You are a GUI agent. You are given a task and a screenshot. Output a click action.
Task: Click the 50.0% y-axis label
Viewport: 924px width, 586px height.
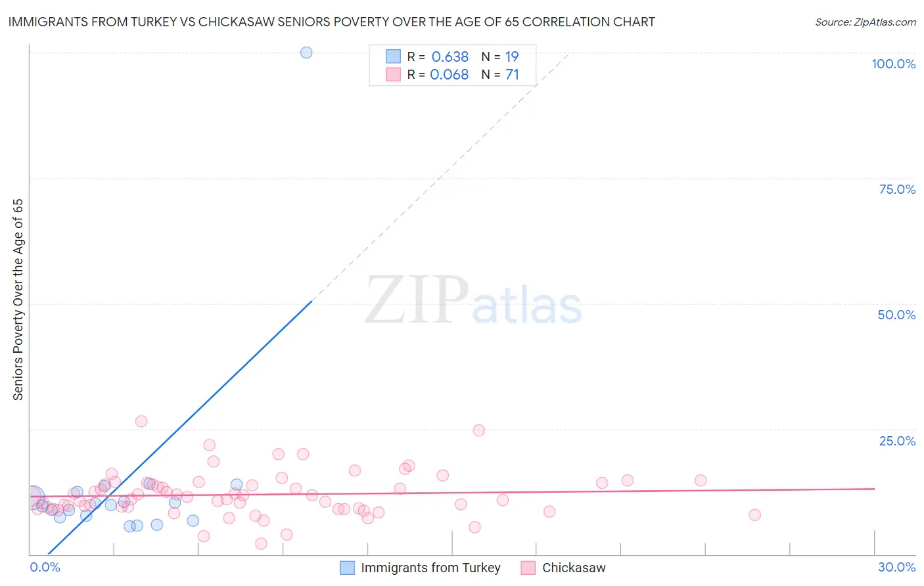pyautogui.click(x=896, y=315)
